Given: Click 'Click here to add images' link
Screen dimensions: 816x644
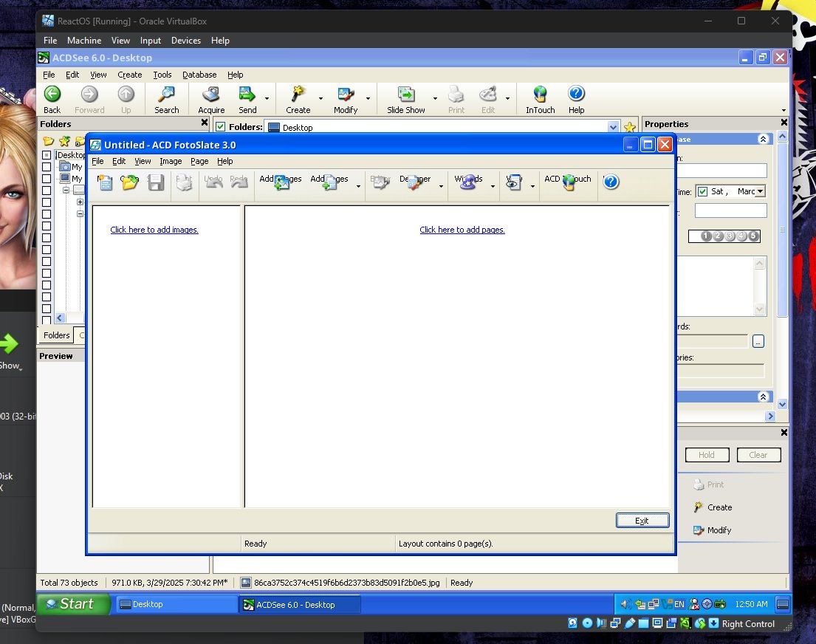Looking at the screenshot, I should click(x=154, y=230).
